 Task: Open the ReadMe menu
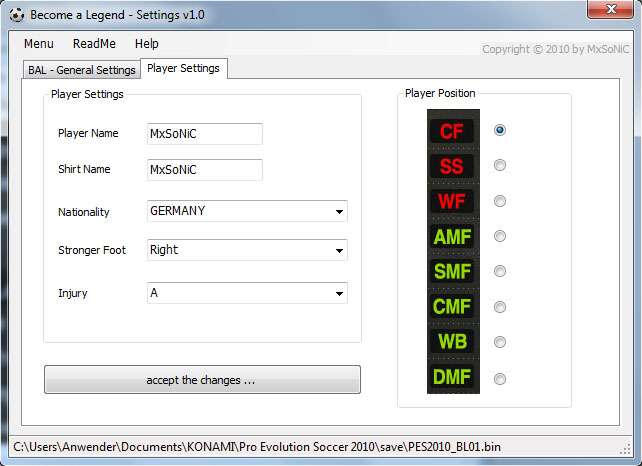(x=94, y=44)
